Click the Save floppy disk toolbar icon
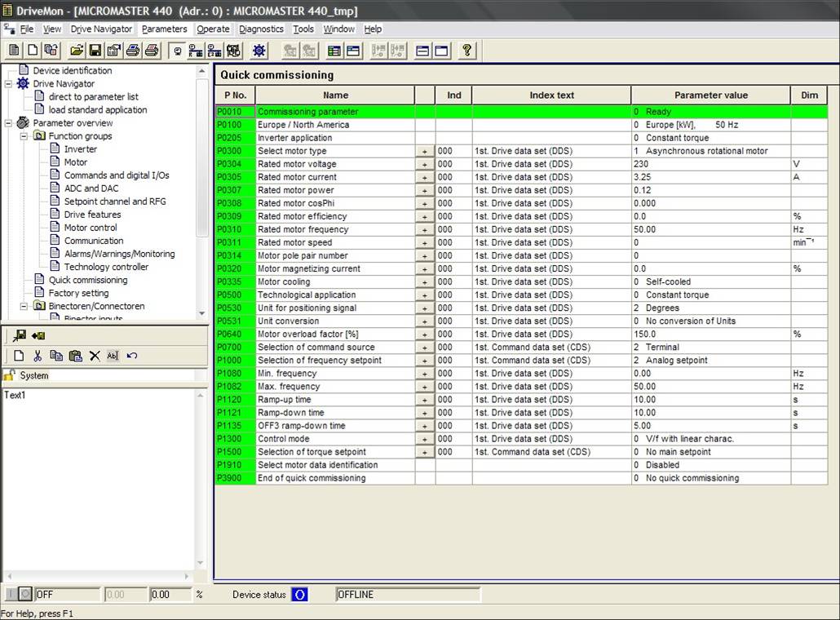The image size is (840, 620). coord(95,51)
